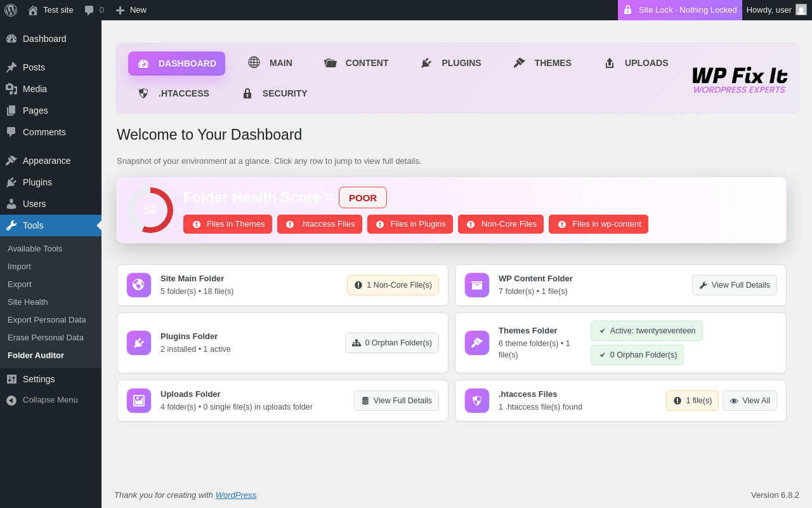Open Settings in the sidebar
This screenshot has width=812, height=508.
pyautogui.click(x=51, y=379)
